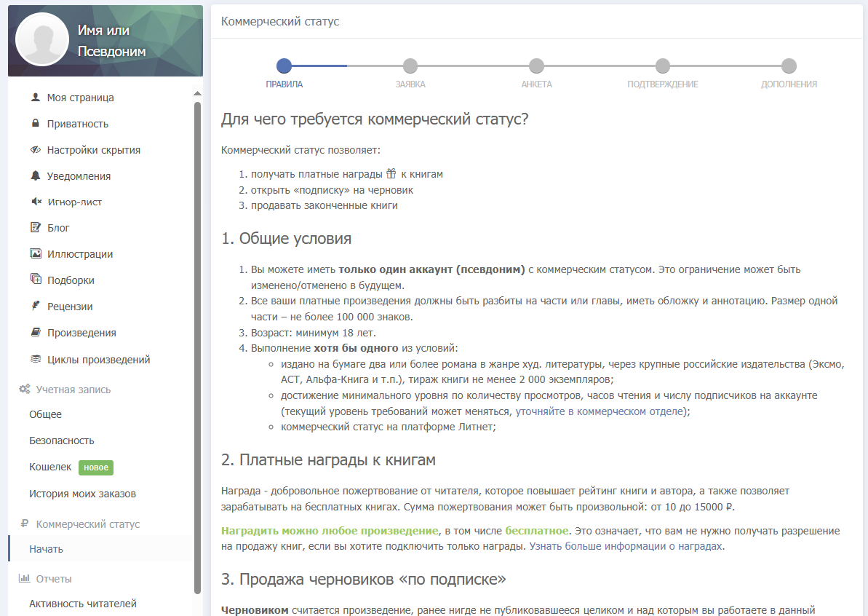Click the ПРАВИЛА step circle
The image size is (868, 616).
coord(284,66)
